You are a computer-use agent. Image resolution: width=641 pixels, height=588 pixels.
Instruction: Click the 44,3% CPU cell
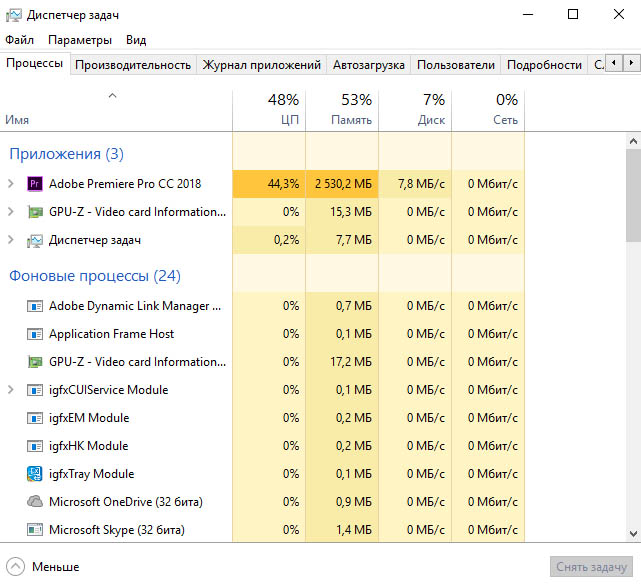tap(269, 184)
